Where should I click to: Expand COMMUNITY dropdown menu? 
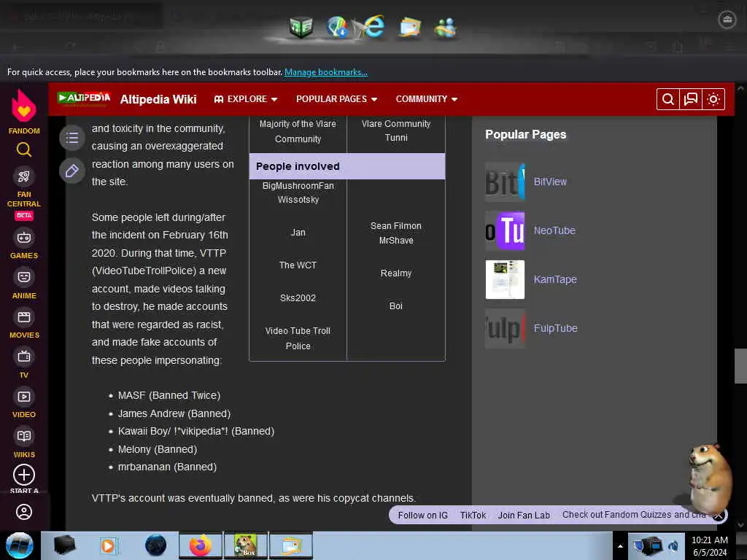pos(427,99)
